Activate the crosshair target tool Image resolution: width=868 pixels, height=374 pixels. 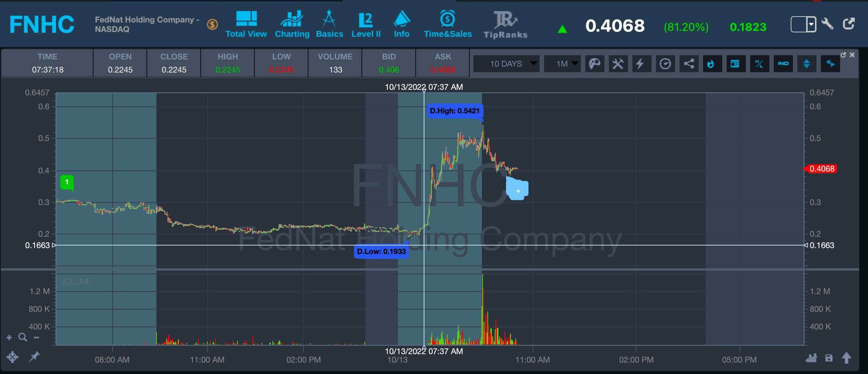[x=13, y=357]
